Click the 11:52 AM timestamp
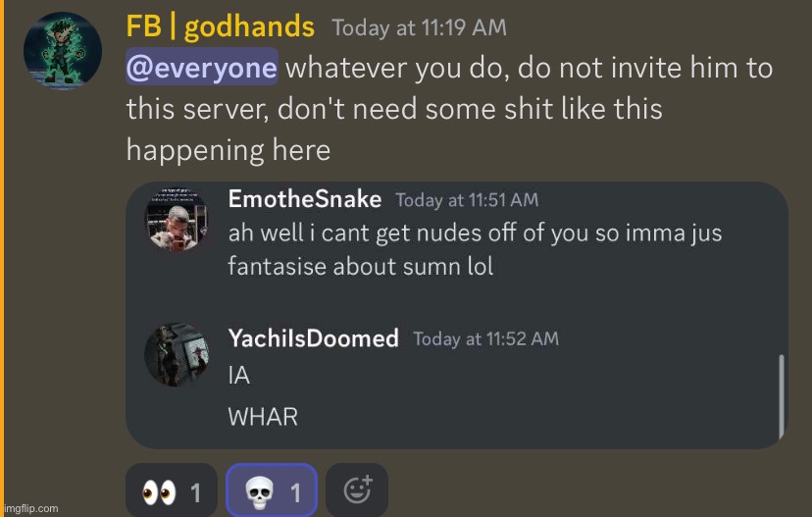 [x=485, y=338]
